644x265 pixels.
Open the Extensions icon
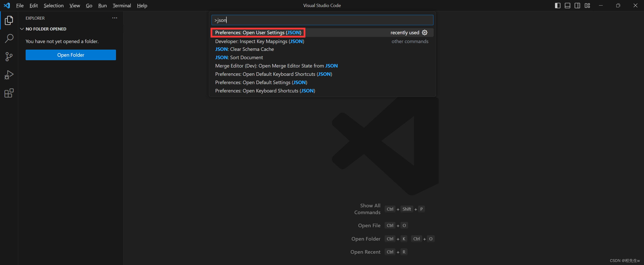coord(9,93)
